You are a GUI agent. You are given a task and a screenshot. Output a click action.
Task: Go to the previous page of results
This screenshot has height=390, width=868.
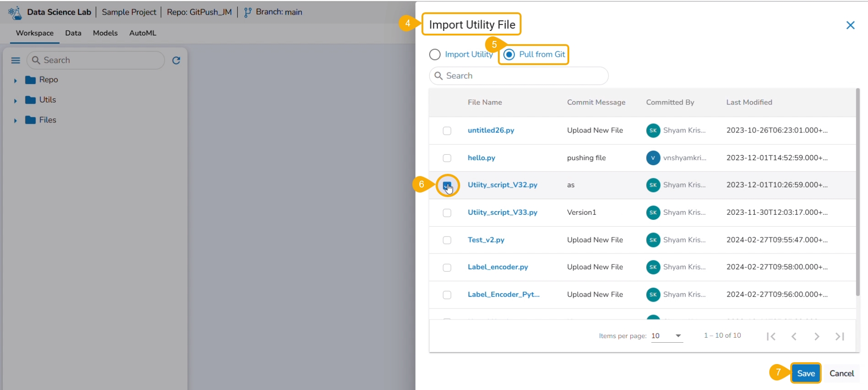coord(794,336)
